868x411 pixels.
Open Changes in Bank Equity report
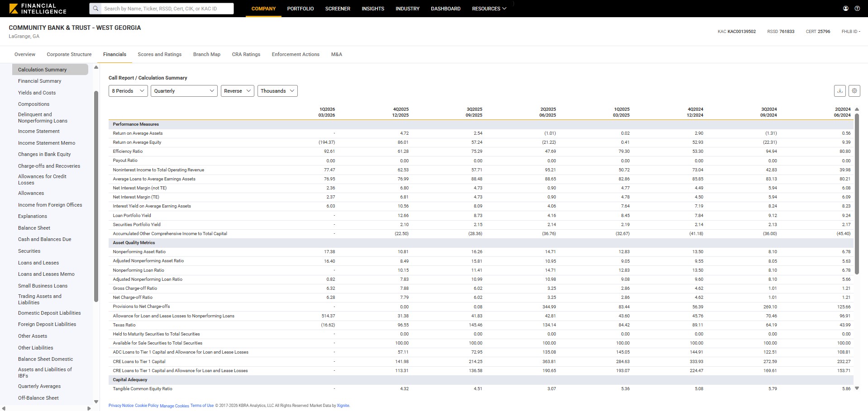tap(44, 154)
